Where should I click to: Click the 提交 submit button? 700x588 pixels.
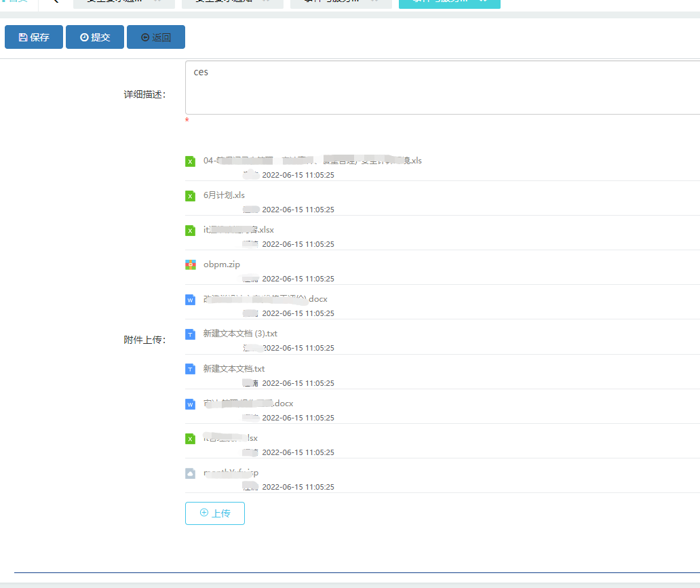pos(95,37)
